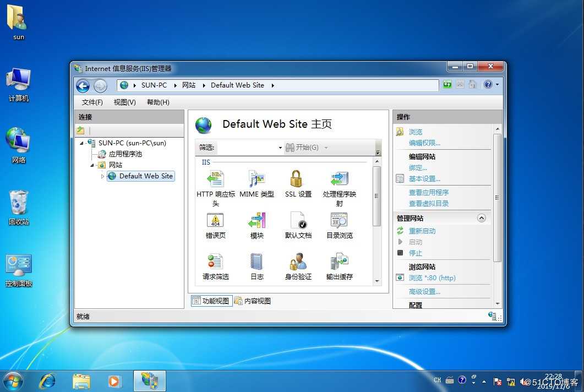Screen dimensions: 584x392
Task: Click the feature list vertical scrollbar thumb
Action: [376, 196]
